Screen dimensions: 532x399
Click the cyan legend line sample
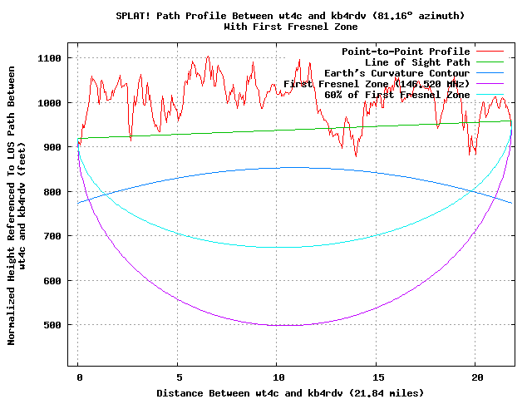[490, 94]
